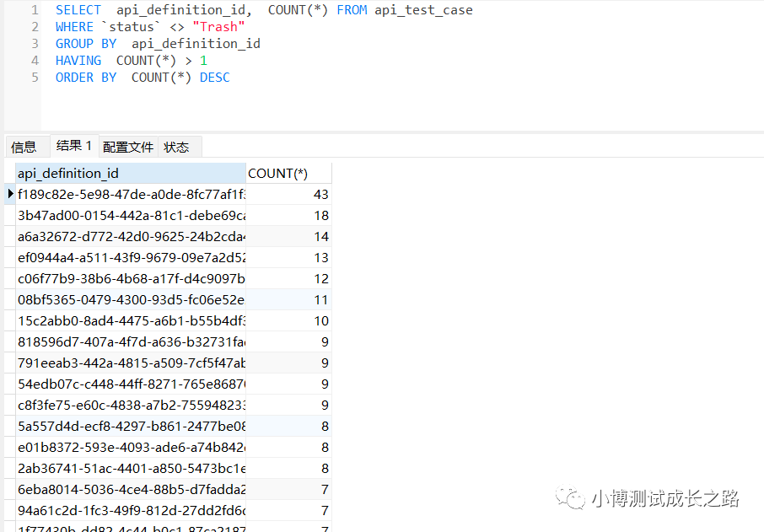Select cell starting with 94a61c2d-1fc3
This screenshot has width=764, height=532.
coord(131,511)
